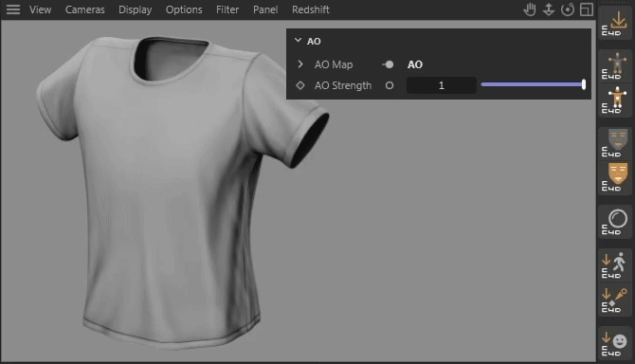Screen dimensions: 635x364
Task: Expand the AO Map parameter
Action: point(300,64)
